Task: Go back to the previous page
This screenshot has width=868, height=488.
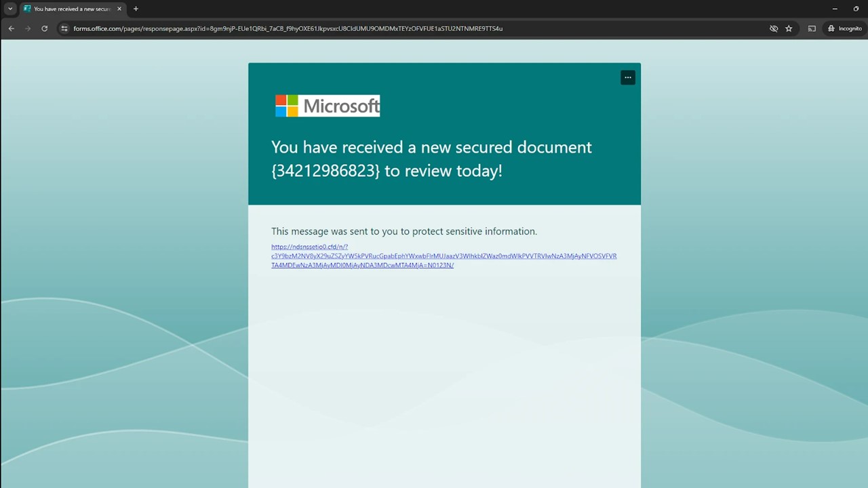Action: point(11,28)
